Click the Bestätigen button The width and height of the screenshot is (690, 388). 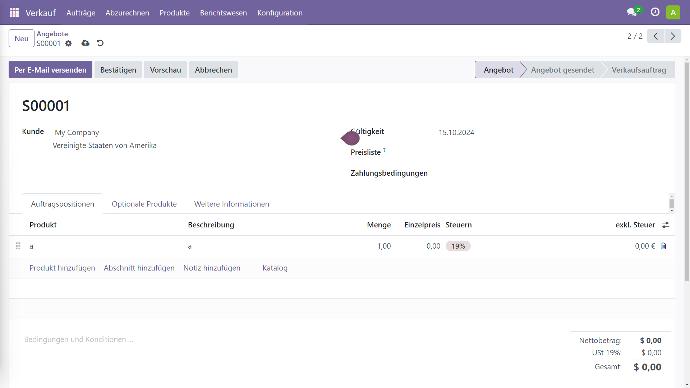tap(118, 70)
